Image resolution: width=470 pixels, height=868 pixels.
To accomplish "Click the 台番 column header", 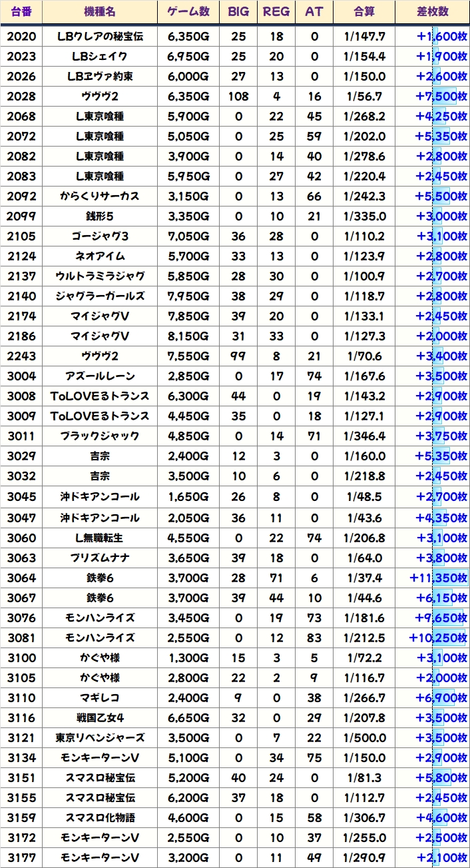I will click(x=21, y=12).
